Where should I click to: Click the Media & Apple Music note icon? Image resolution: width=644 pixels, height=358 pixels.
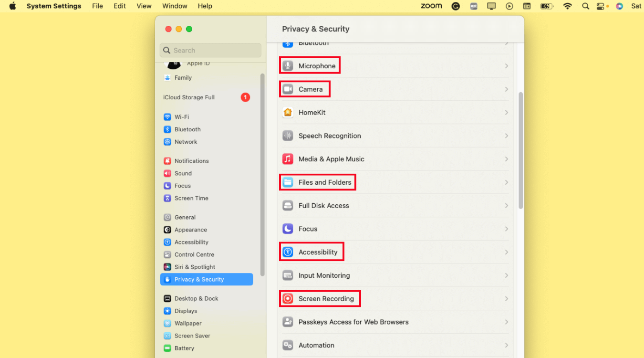(288, 159)
